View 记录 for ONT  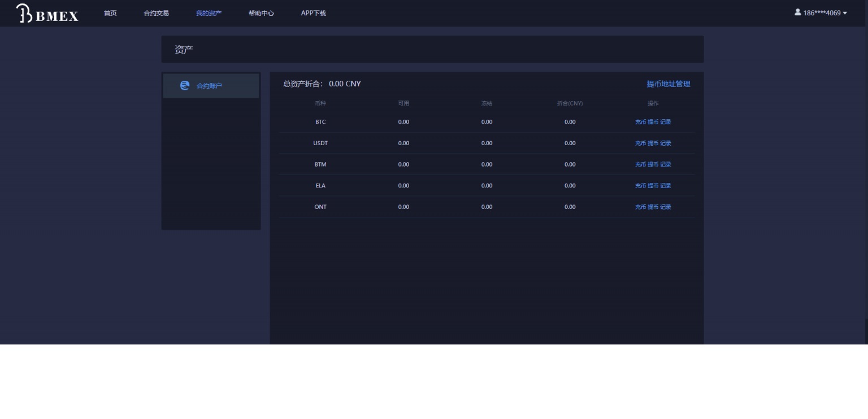point(666,207)
